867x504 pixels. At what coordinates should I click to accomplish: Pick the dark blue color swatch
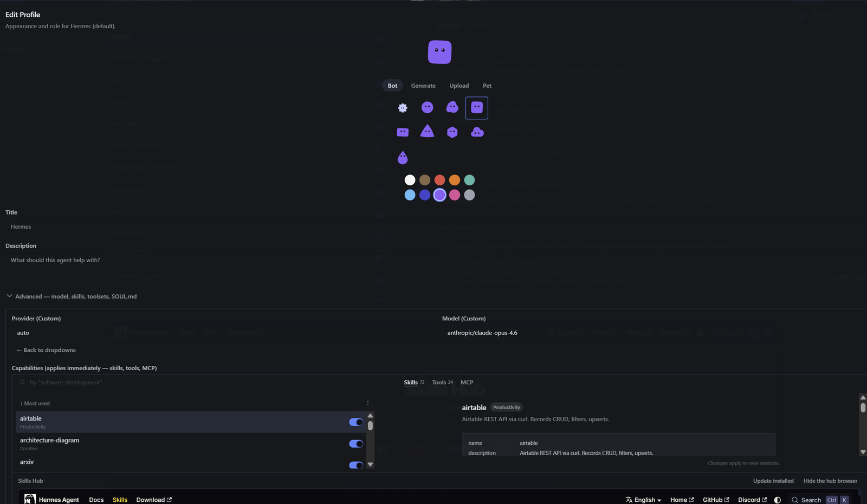click(425, 195)
